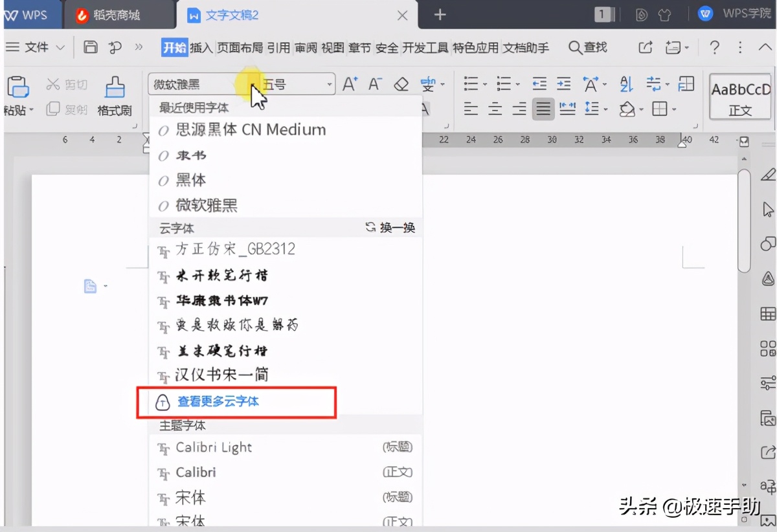Click the table icon in right sidebar
777x532 pixels.
[x=768, y=314]
